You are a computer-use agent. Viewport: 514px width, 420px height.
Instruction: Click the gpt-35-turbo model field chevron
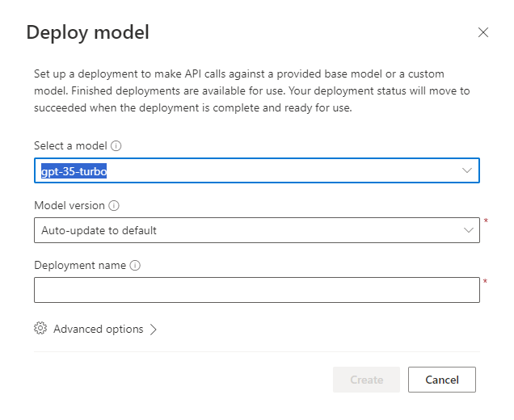[467, 170]
